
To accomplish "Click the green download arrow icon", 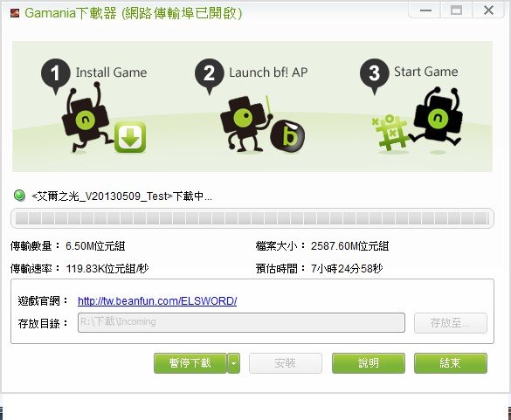I will coord(130,137).
